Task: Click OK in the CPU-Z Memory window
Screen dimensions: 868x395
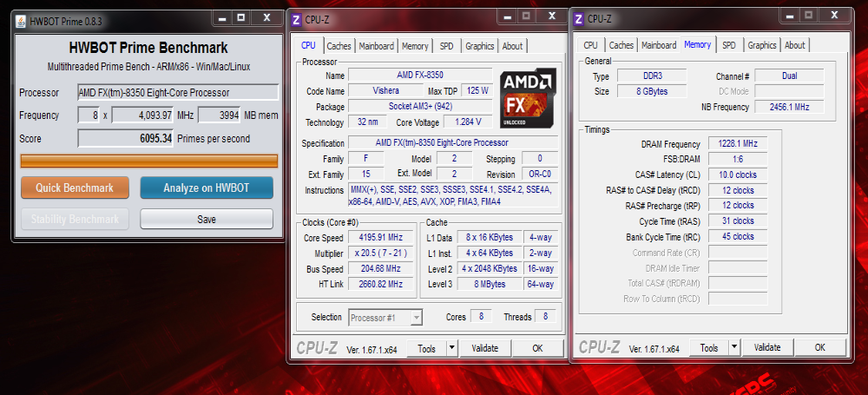Action: 820,347
